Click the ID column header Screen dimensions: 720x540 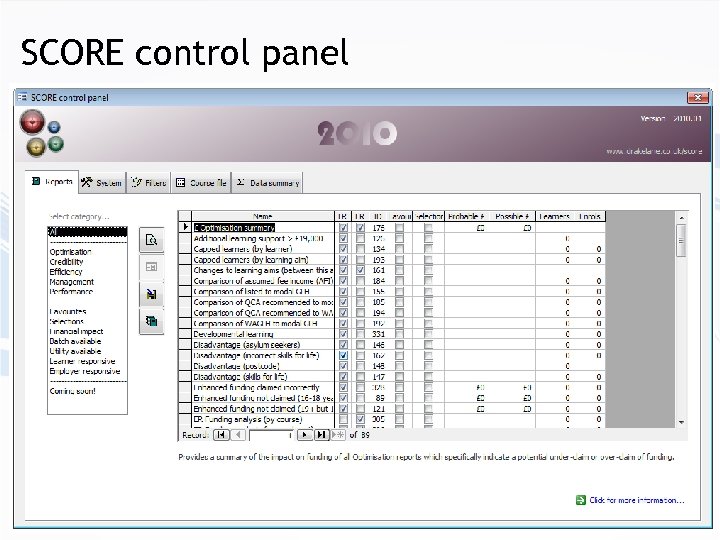377,216
